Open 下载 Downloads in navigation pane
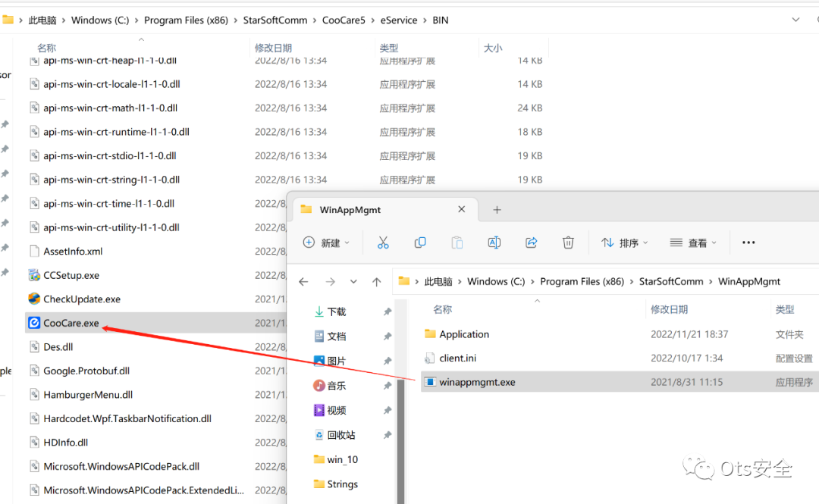Viewport: 819px width, 504px height. point(337,311)
